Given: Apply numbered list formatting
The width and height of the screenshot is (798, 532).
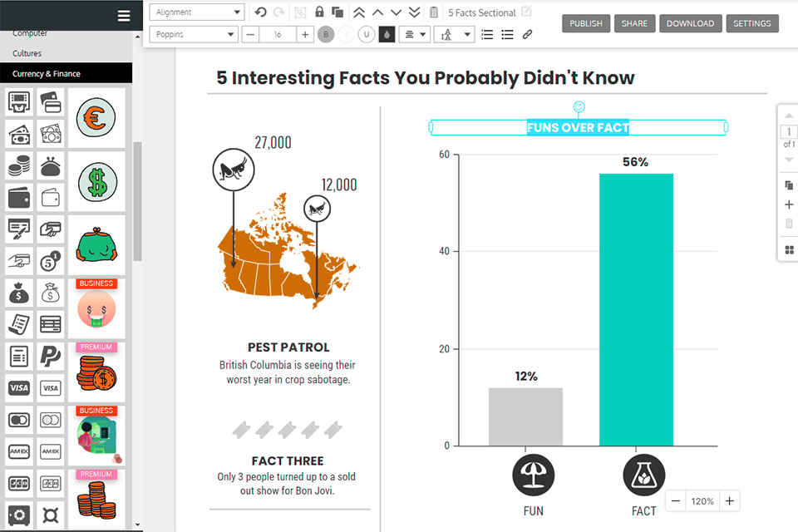Looking at the screenshot, I should (x=487, y=35).
